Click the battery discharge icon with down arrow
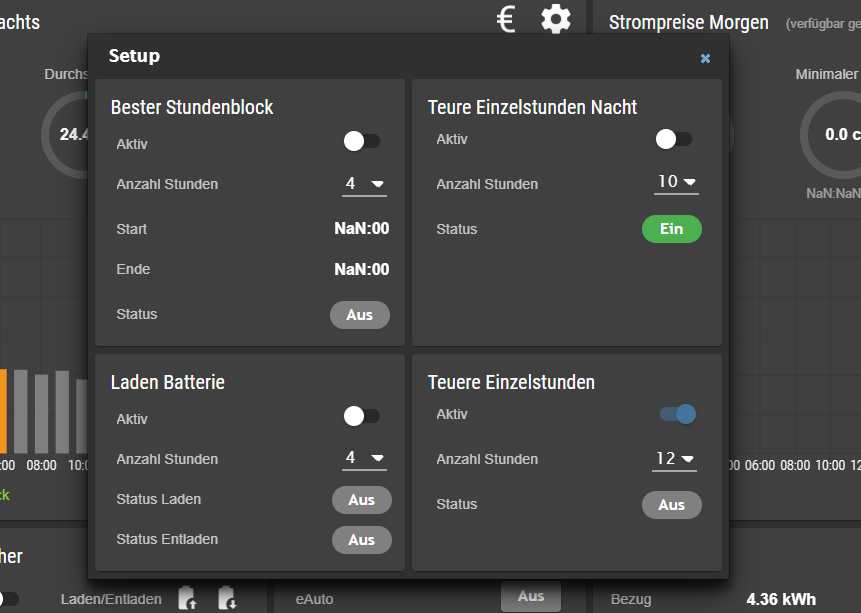The width and height of the screenshot is (861, 613). 227,598
